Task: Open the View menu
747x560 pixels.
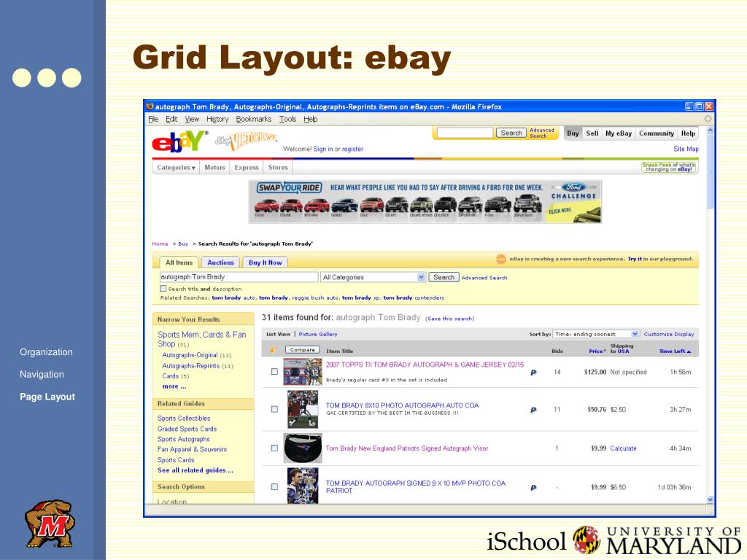Action: tap(192, 119)
